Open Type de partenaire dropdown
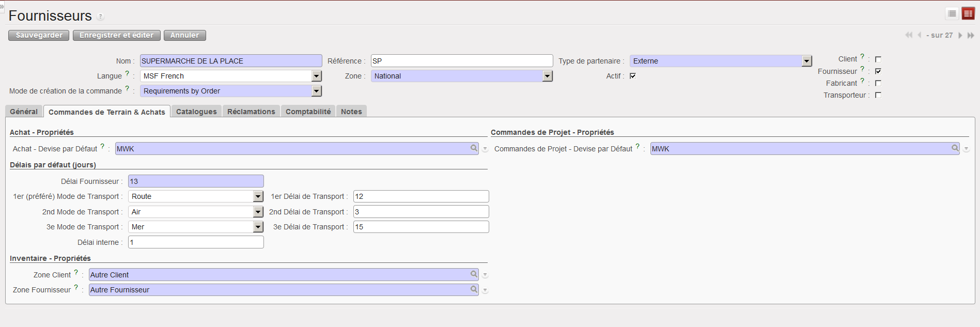Viewport: 980px width, 327px height. click(x=806, y=61)
